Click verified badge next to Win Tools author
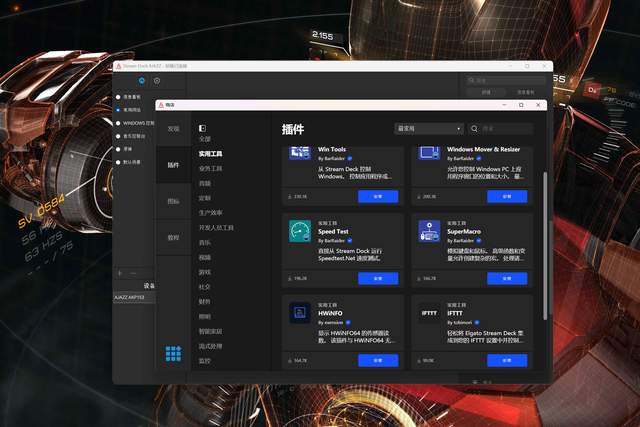The width and height of the screenshot is (640, 427). (x=350, y=158)
